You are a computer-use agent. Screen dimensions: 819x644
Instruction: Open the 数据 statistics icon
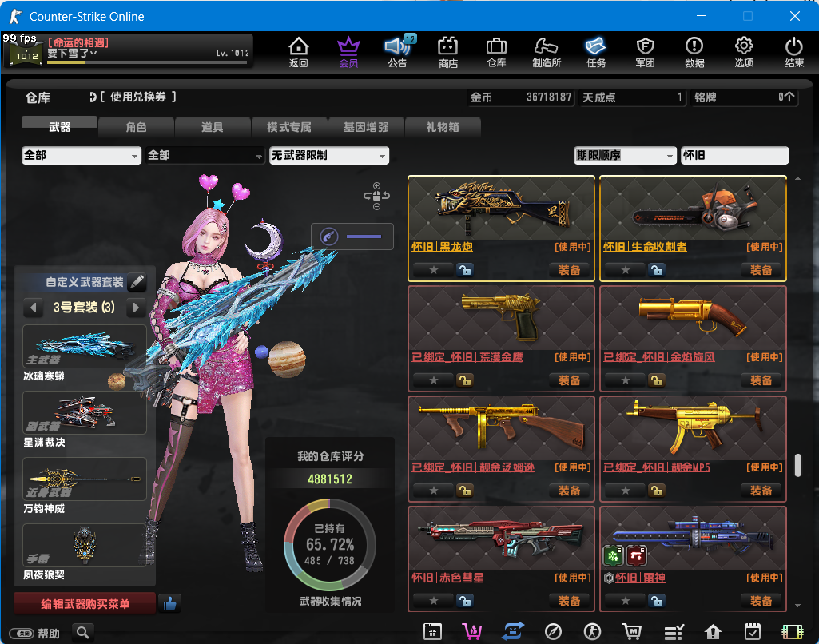694,52
